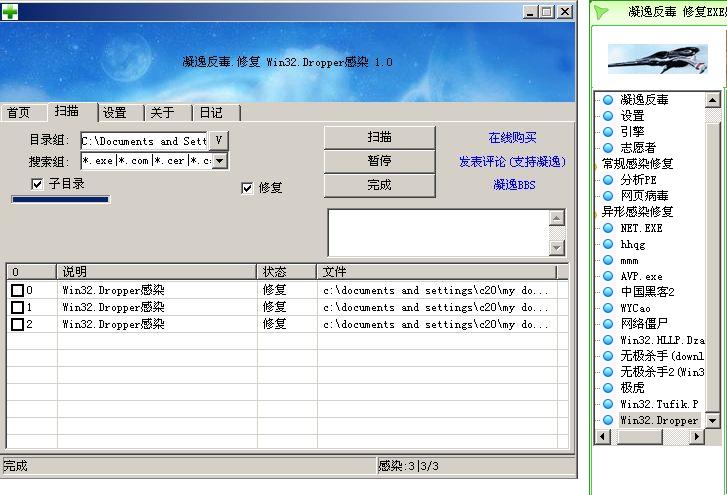
Task: Open the 目录组 directory browse V button
Action: pos(218,140)
